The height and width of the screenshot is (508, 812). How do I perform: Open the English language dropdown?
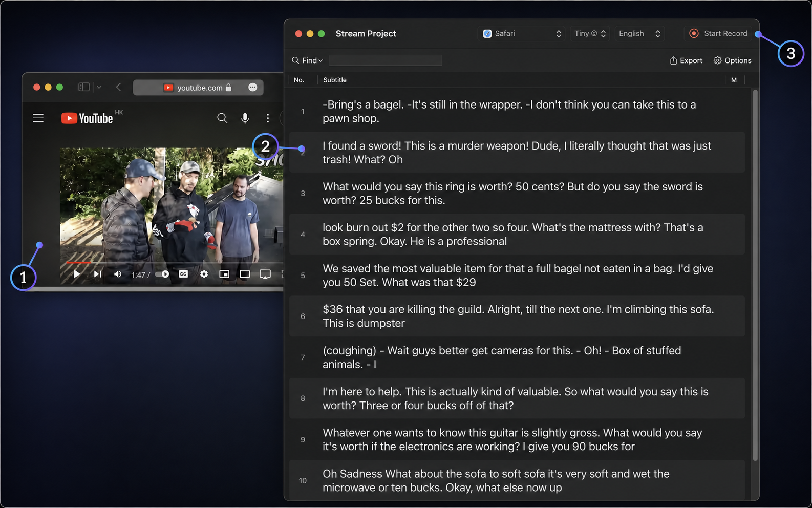point(639,33)
